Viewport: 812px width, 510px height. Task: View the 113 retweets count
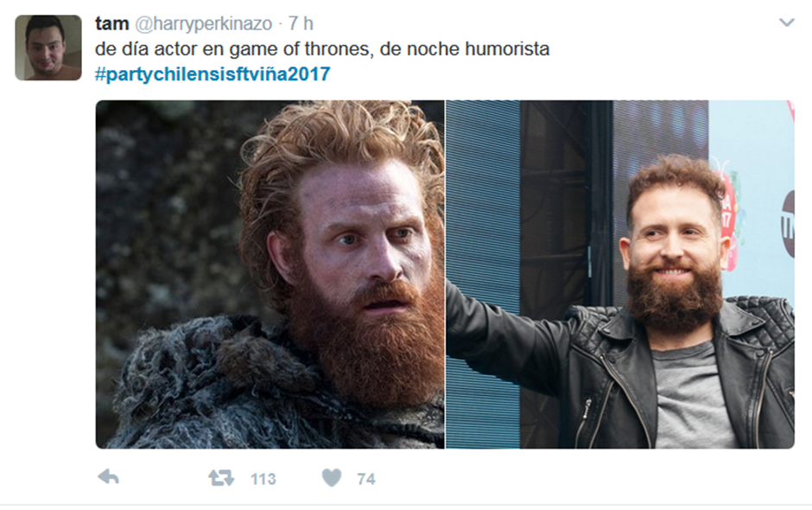click(x=263, y=479)
